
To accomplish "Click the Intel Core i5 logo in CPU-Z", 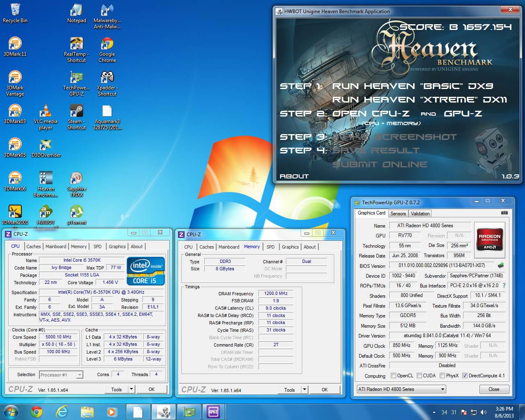I will pyautogui.click(x=146, y=271).
